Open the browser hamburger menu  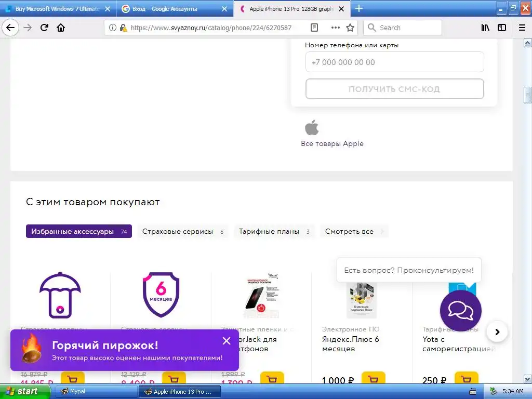(522, 28)
